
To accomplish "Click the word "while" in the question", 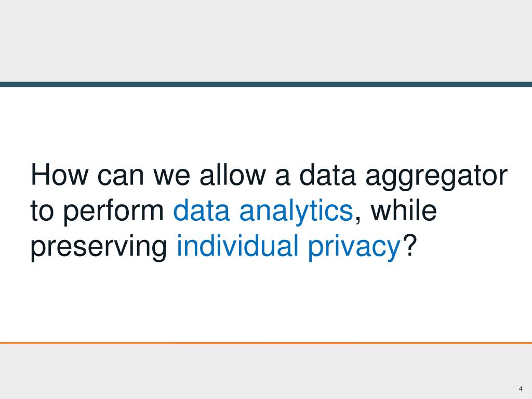I will (402, 211).
